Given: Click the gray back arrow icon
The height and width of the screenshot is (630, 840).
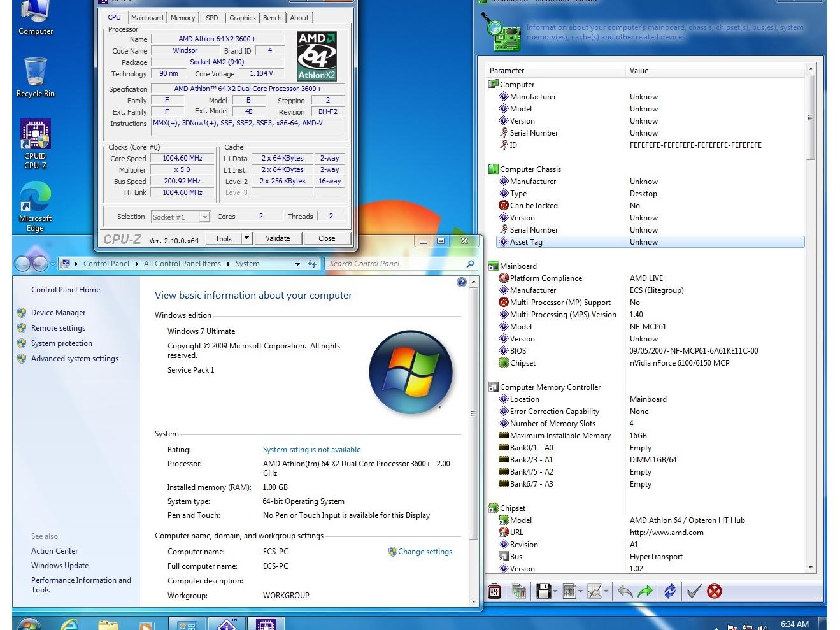Looking at the screenshot, I should coord(625,592).
